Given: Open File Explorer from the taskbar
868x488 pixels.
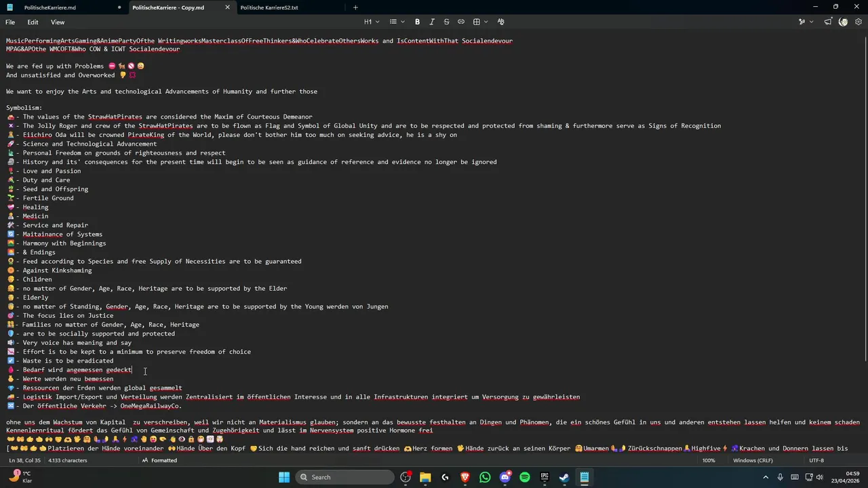Looking at the screenshot, I should 425,477.
